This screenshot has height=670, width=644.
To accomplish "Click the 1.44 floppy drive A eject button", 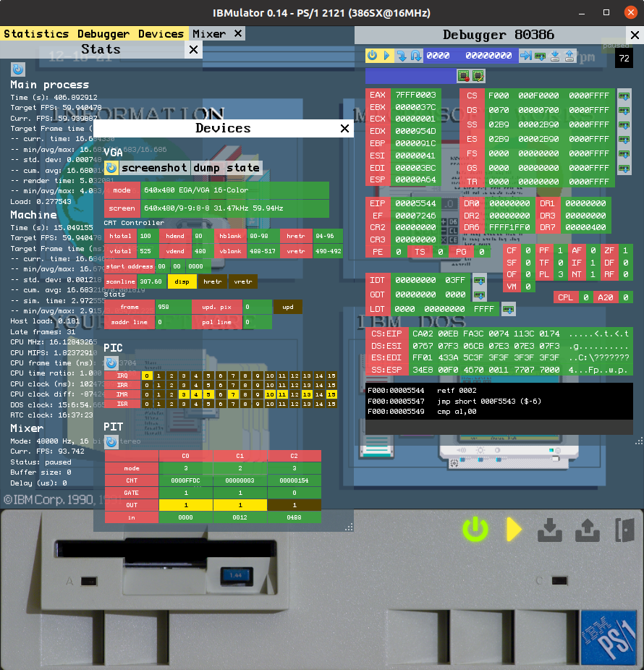I will point(237,575).
